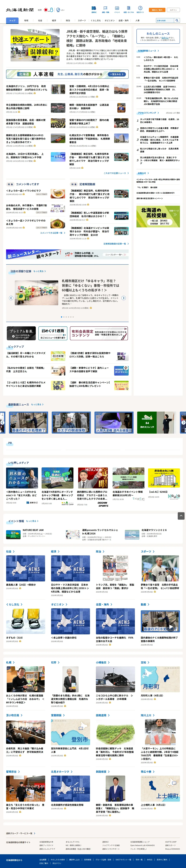Open the 脳活新聞 banner image
This screenshot has height=868, width=186.
58,356
